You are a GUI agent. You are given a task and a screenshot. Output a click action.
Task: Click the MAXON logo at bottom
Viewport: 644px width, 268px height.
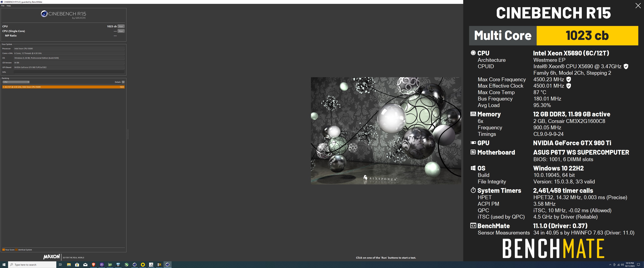[x=51, y=257]
